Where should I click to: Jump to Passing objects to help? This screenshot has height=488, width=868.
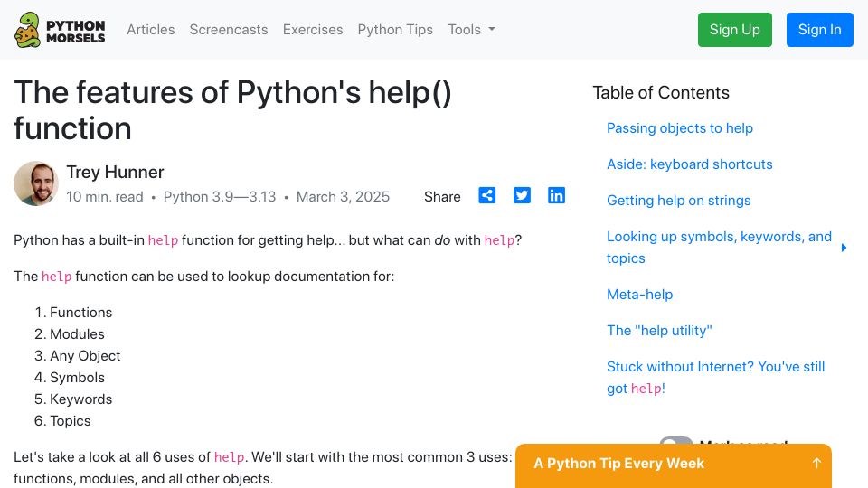pyautogui.click(x=680, y=127)
